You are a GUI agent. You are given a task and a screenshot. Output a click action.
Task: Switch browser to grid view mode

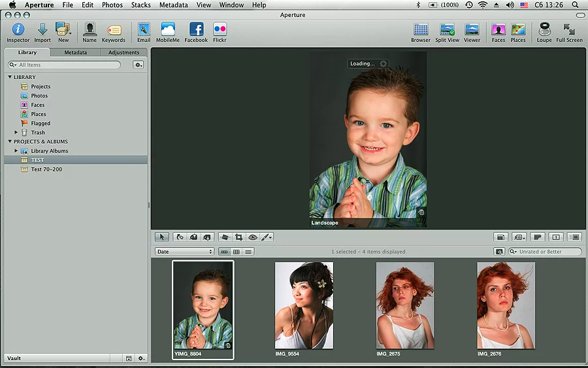pos(237,252)
